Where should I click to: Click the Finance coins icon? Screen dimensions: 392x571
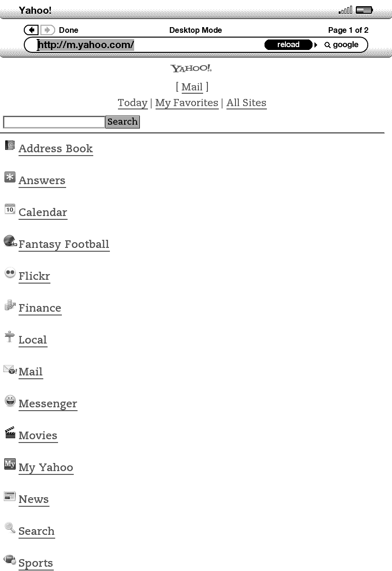pos(10,305)
